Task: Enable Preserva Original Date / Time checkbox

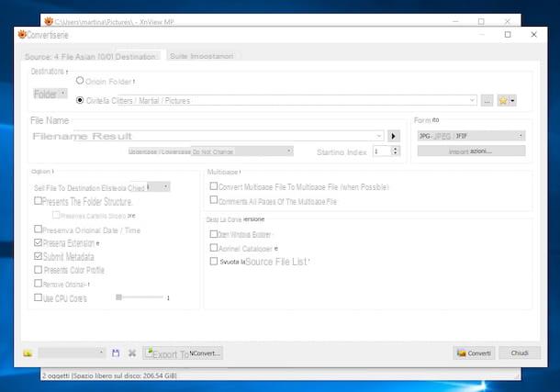Action: pos(38,229)
